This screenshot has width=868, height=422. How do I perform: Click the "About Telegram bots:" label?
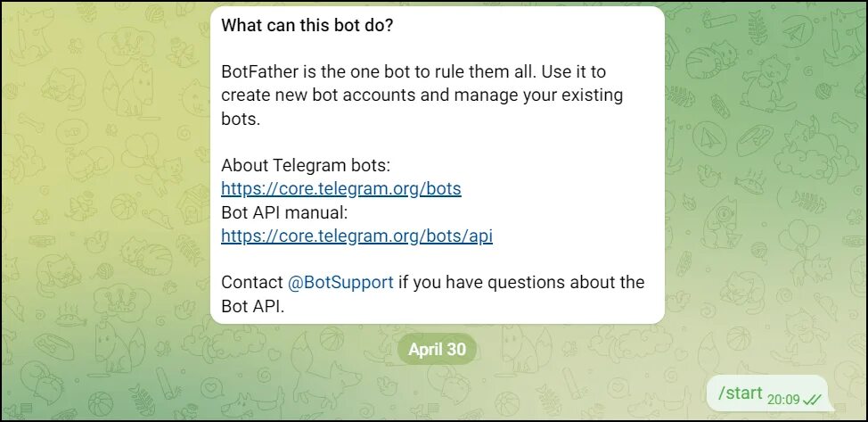coord(306,166)
